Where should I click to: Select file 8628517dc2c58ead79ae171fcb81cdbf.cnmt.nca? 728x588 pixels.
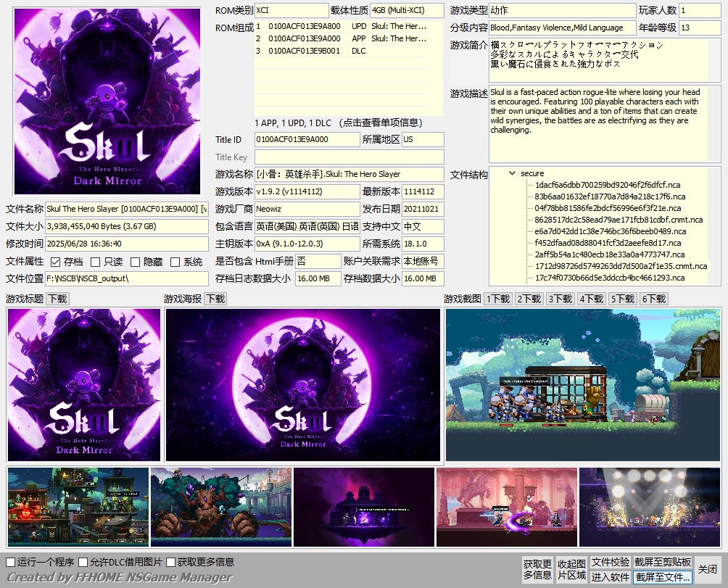[x=619, y=220]
